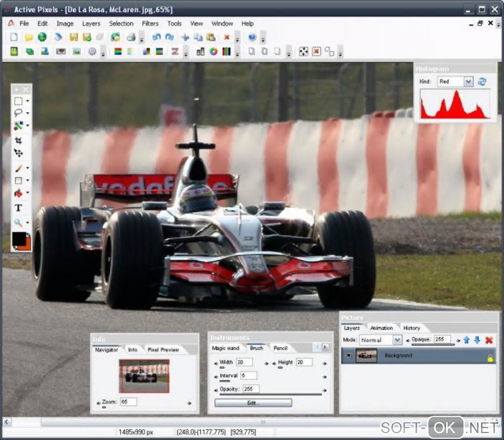Click the gear settings icon in second toolbar

[92, 51]
